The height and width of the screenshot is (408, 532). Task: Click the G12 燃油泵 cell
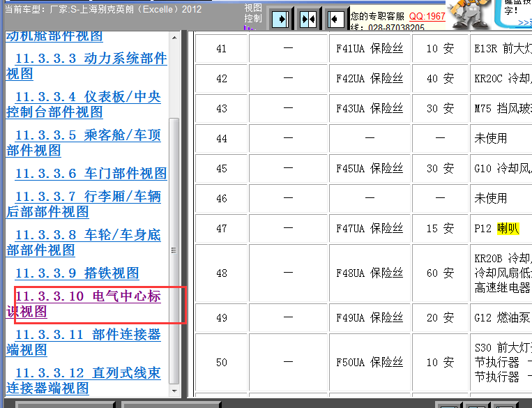tap(501, 318)
